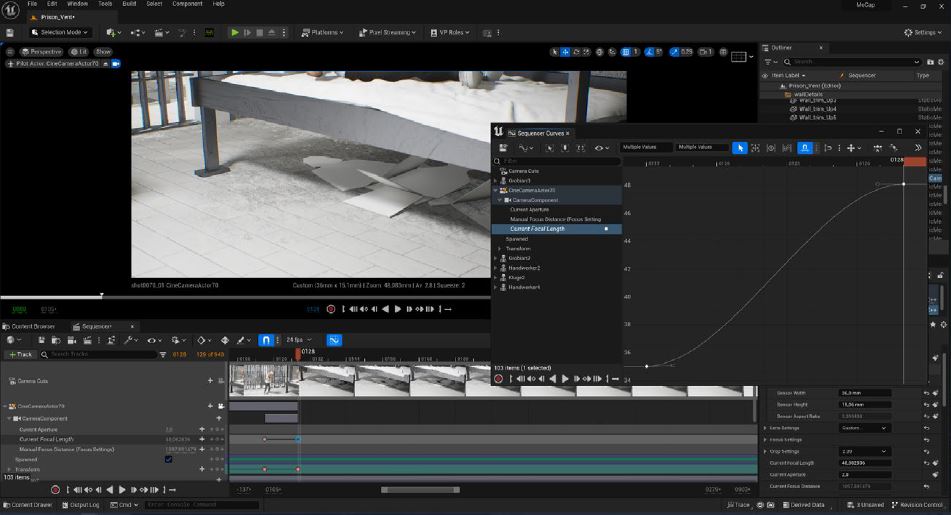951x515 pixels.
Task: Select the translate gizmo tool in viewport toolbar
Action: [x=565, y=52]
